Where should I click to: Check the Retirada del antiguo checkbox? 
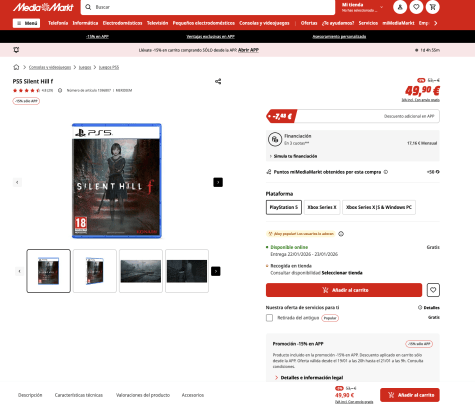point(269,318)
